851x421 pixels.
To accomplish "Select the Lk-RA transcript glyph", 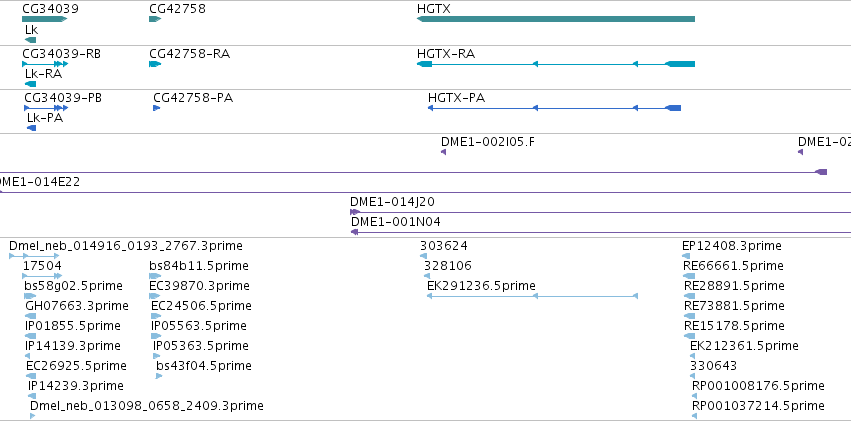I will pyautogui.click(x=30, y=84).
